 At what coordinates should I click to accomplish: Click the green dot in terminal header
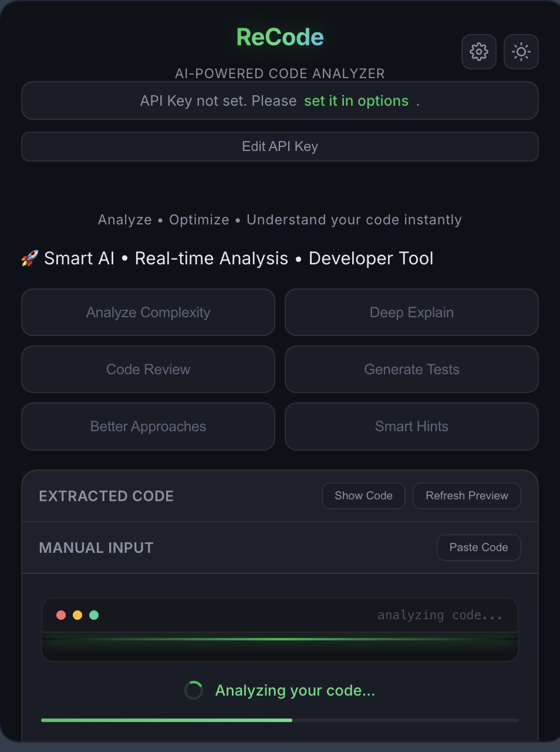click(94, 615)
